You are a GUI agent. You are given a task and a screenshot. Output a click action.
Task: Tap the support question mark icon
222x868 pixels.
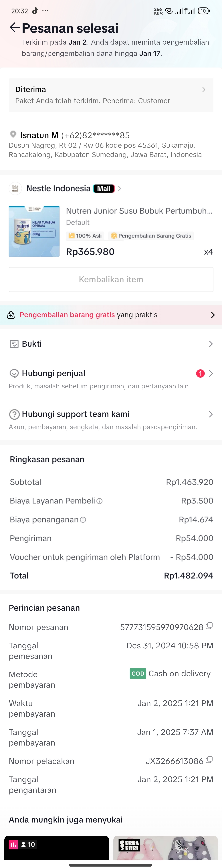(x=14, y=414)
